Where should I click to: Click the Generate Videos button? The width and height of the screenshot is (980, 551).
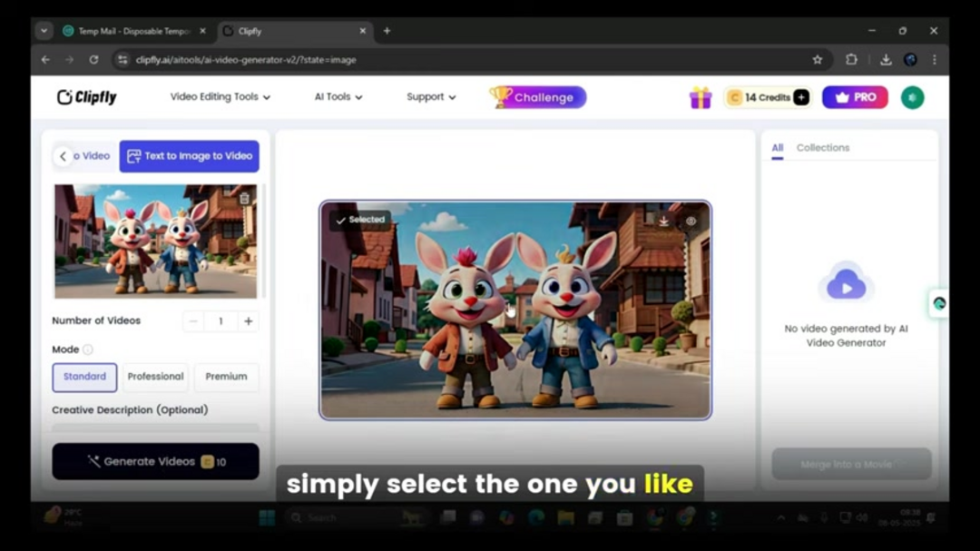point(155,461)
